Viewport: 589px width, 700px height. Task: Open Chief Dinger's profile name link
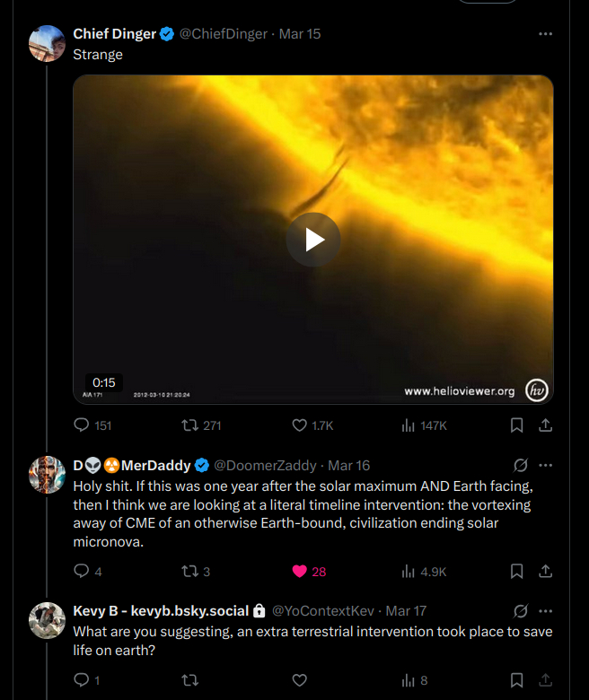coord(114,34)
